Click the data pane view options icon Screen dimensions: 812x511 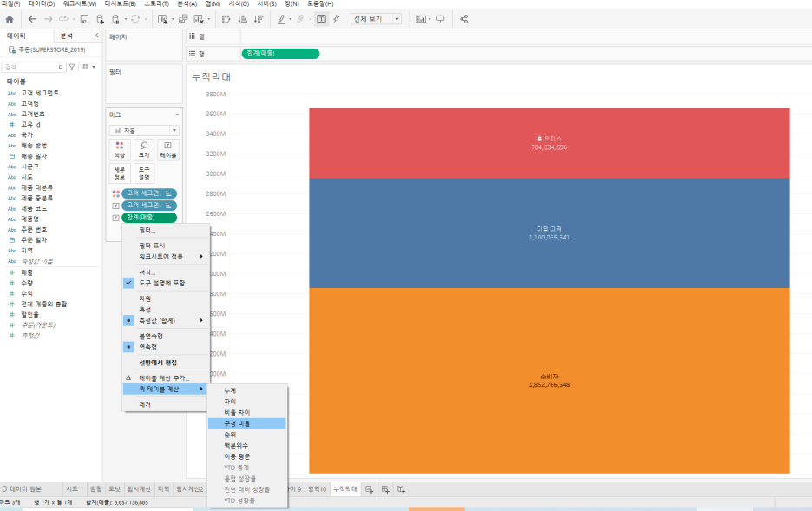[84, 67]
